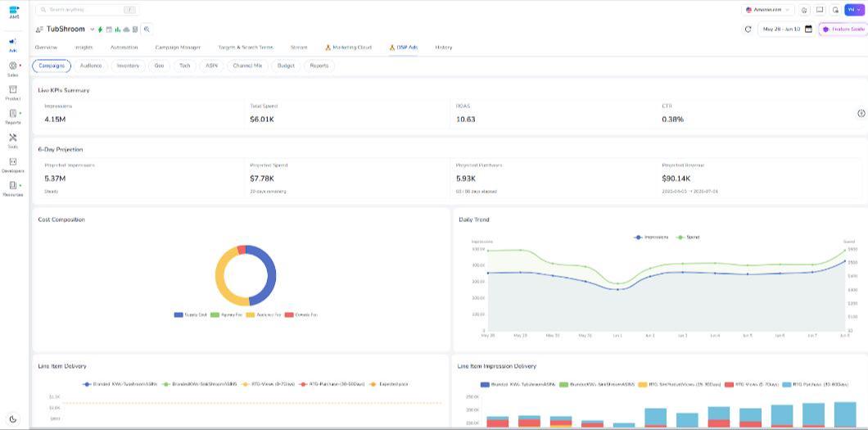Click the icon left of the user avatar
This screenshot has width=868, height=430.
835,10
